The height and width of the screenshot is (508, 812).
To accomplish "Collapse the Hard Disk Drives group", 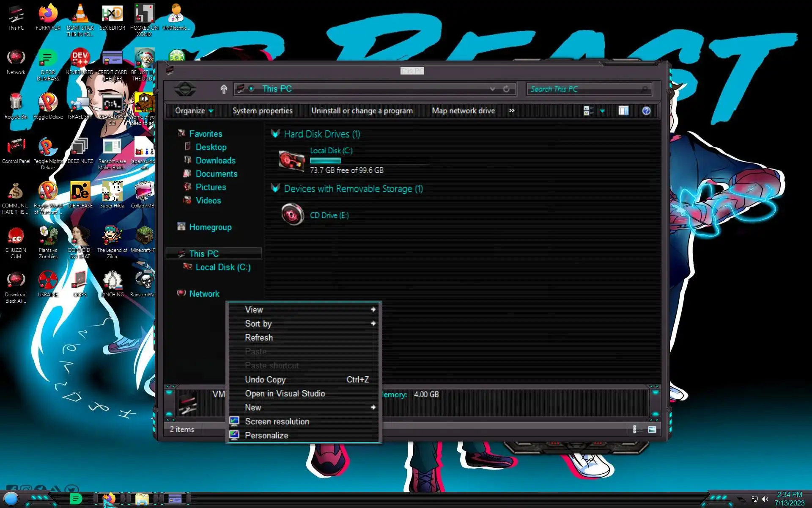I will pyautogui.click(x=275, y=134).
